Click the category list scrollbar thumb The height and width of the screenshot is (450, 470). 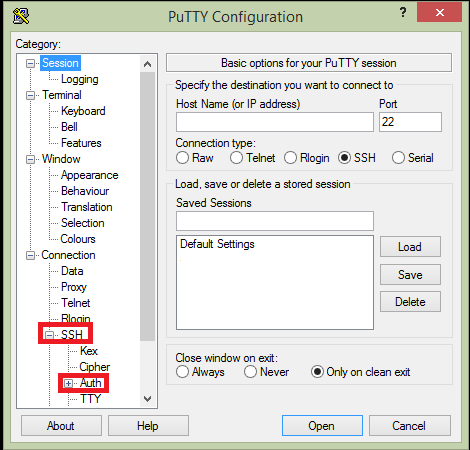point(147,207)
